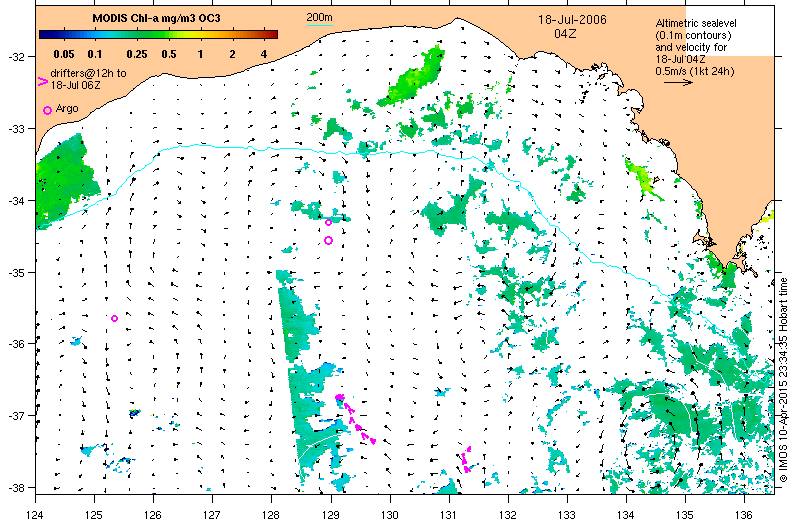800x520 pixels.
Task: Click the IMOS copyright timestamp text
Action: (784, 380)
